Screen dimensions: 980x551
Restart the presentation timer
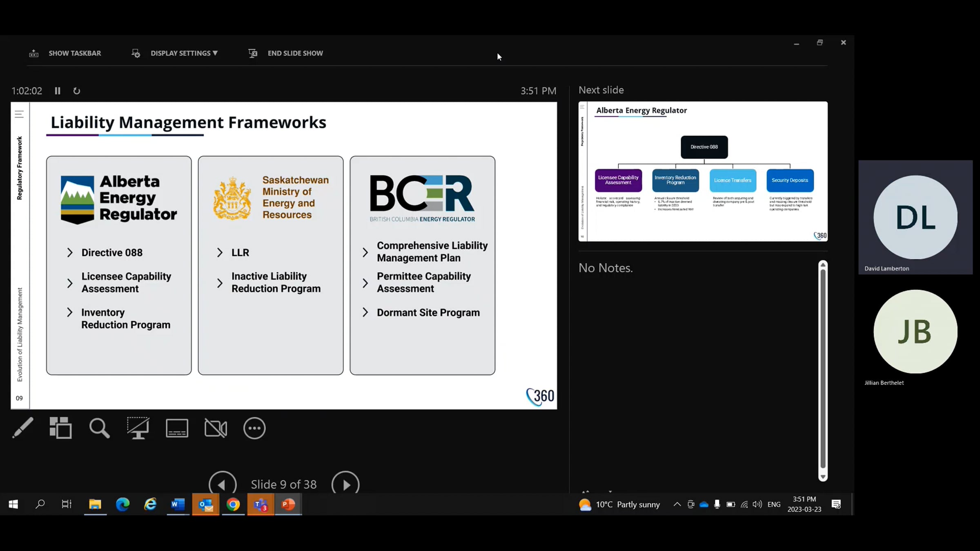pyautogui.click(x=76, y=91)
